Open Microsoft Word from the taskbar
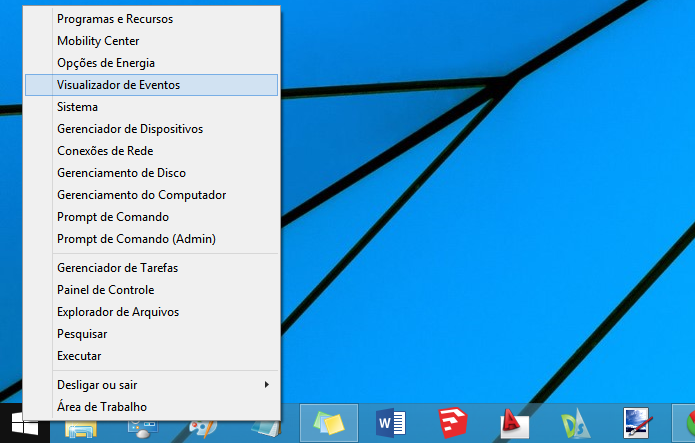Viewport: 695px width, 443px height. pyautogui.click(x=390, y=423)
